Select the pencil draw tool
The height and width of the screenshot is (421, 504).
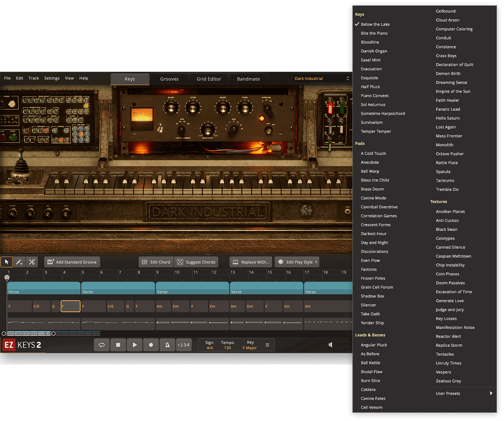point(19,262)
